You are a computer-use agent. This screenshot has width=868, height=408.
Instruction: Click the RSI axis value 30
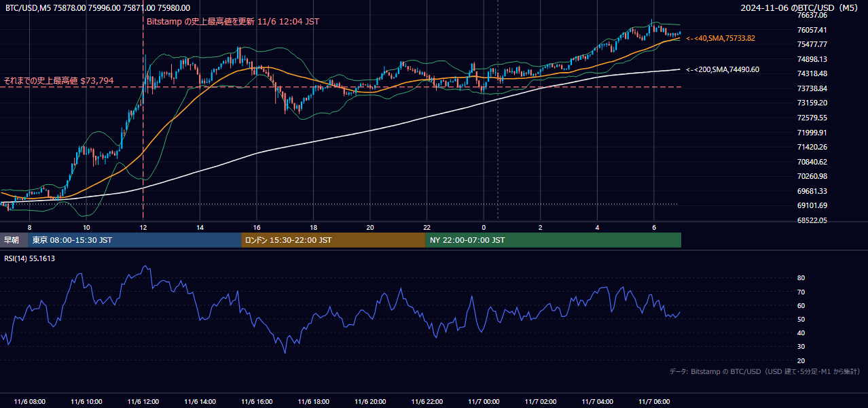pyautogui.click(x=801, y=347)
